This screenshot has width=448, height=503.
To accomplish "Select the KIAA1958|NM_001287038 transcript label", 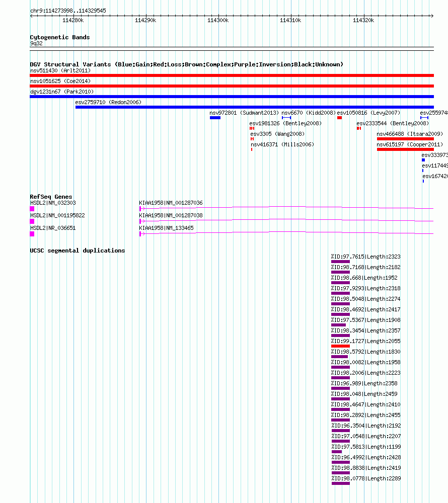I will point(171,216).
